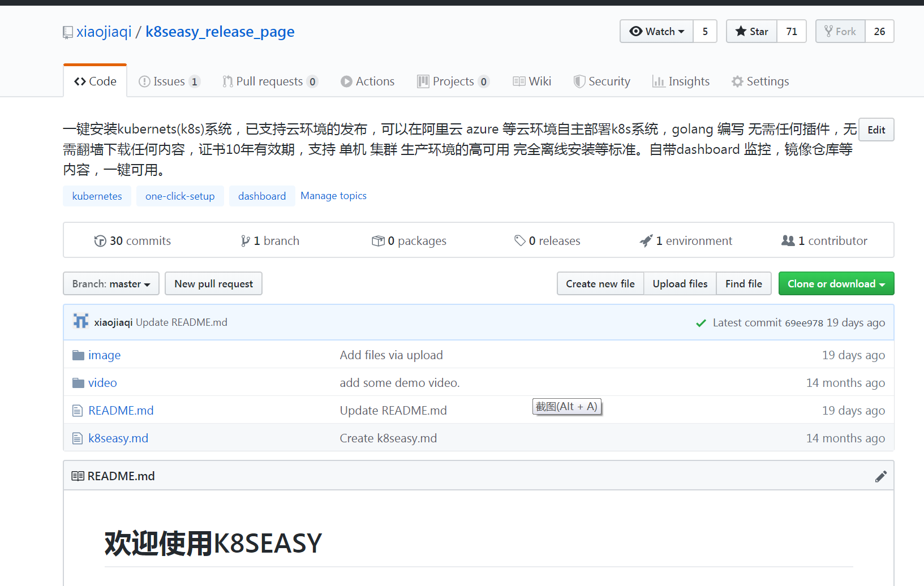Click Upload files button
This screenshot has height=586, width=924.
tap(680, 283)
